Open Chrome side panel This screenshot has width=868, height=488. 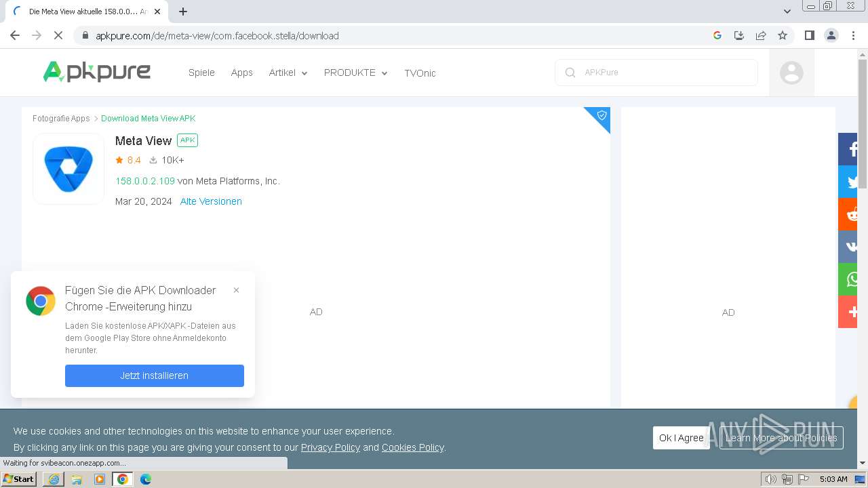point(809,35)
